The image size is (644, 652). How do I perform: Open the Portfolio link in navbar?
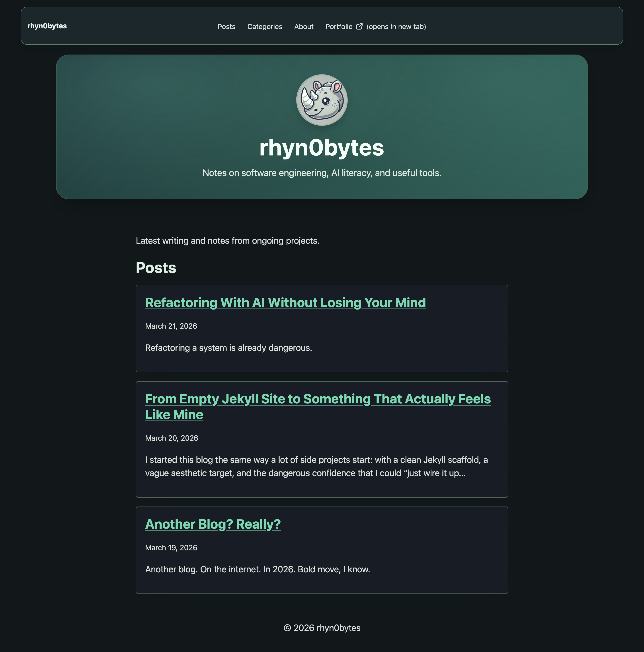tap(376, 27)
